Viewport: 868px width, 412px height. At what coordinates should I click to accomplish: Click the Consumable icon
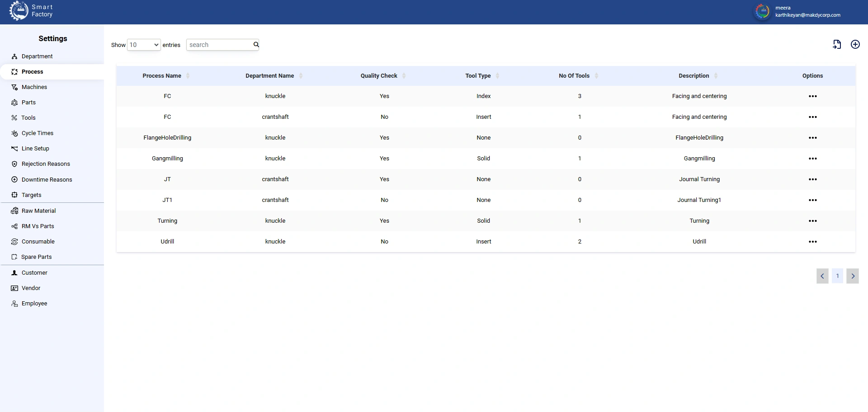tap(14, 242)
